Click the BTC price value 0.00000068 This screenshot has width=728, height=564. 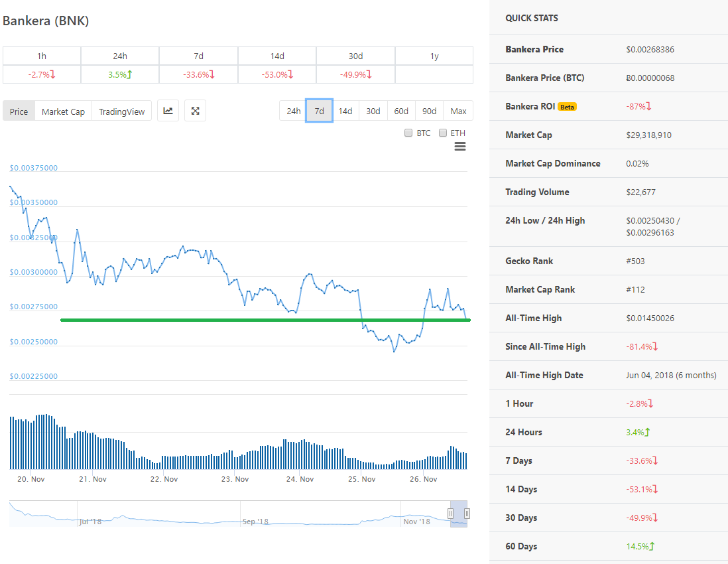(x=650, y=78)
